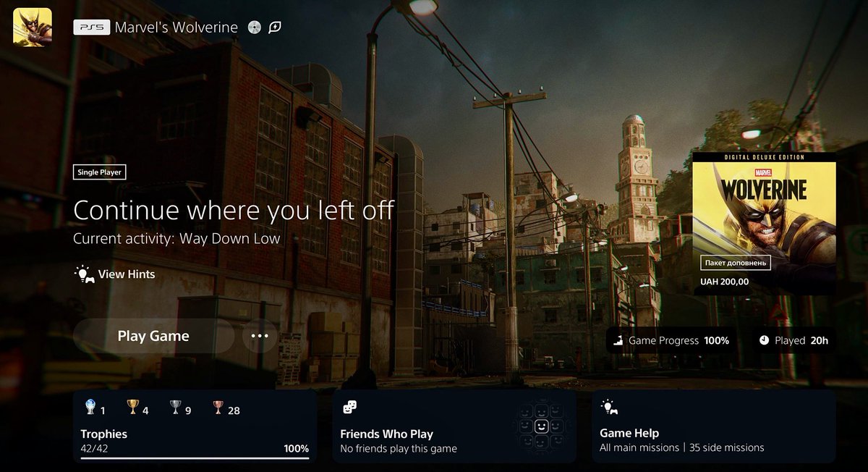The image size is (868, 472).
Task: Click the gold trophy icon
Action: (x=132, y=408)
